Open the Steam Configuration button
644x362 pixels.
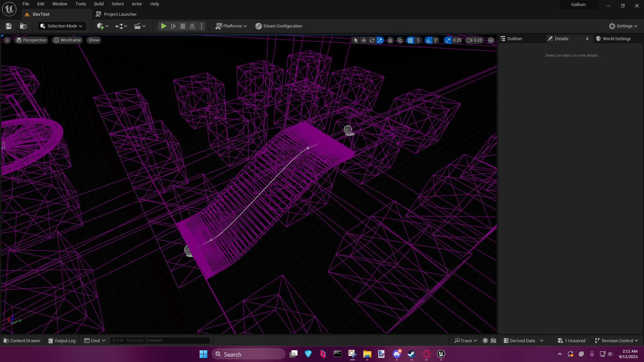(279, 26)
